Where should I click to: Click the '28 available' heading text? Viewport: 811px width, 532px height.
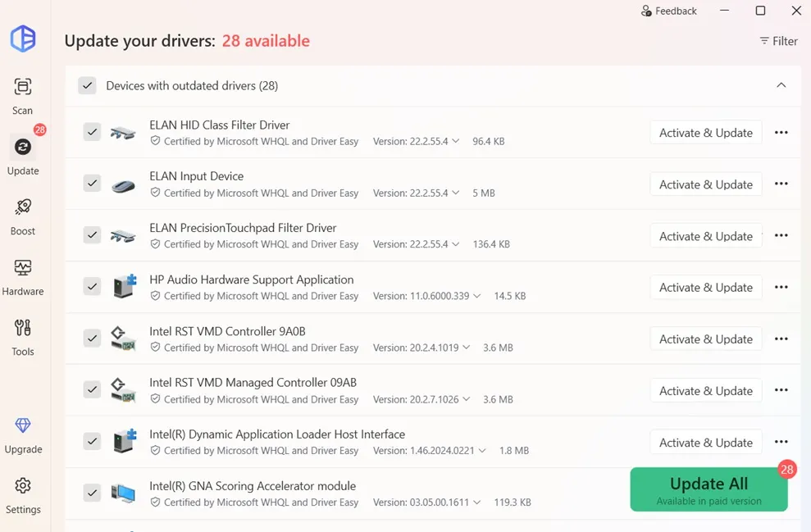click(x=266, y=41)
